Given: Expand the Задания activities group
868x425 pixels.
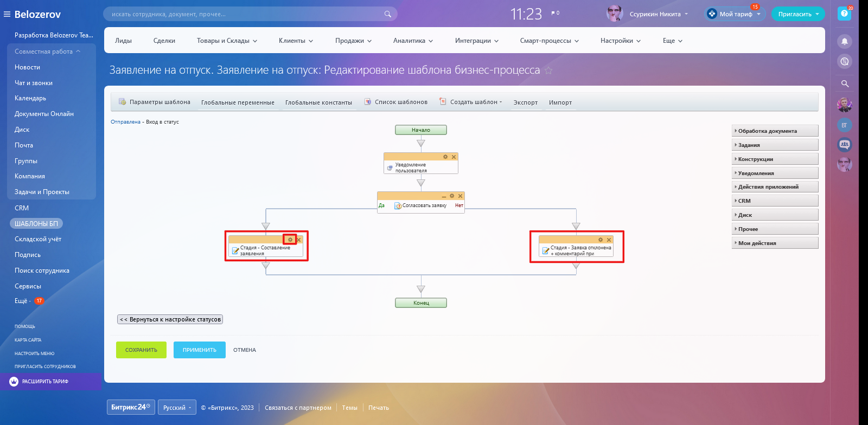Looking at the screenshot, I should point(775,145).
